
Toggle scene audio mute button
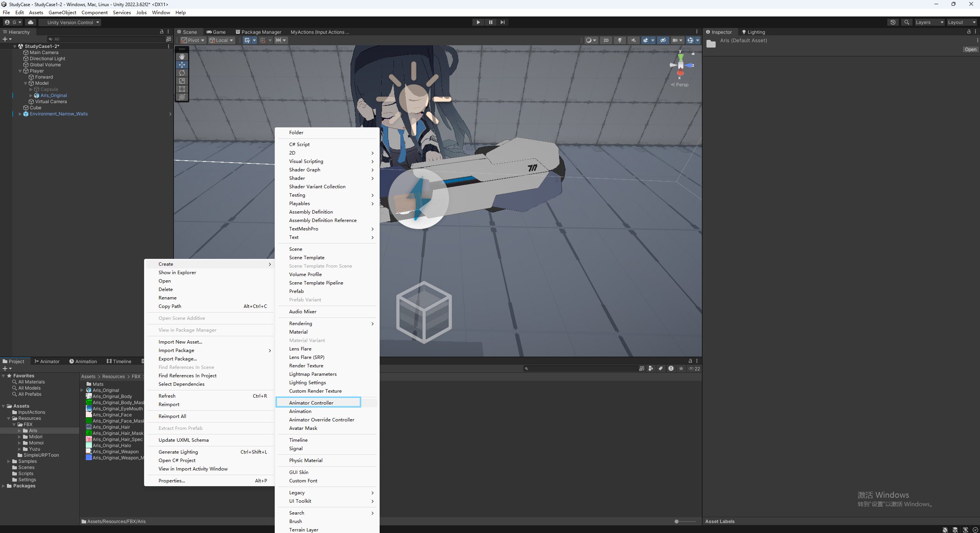coord(633,40)
